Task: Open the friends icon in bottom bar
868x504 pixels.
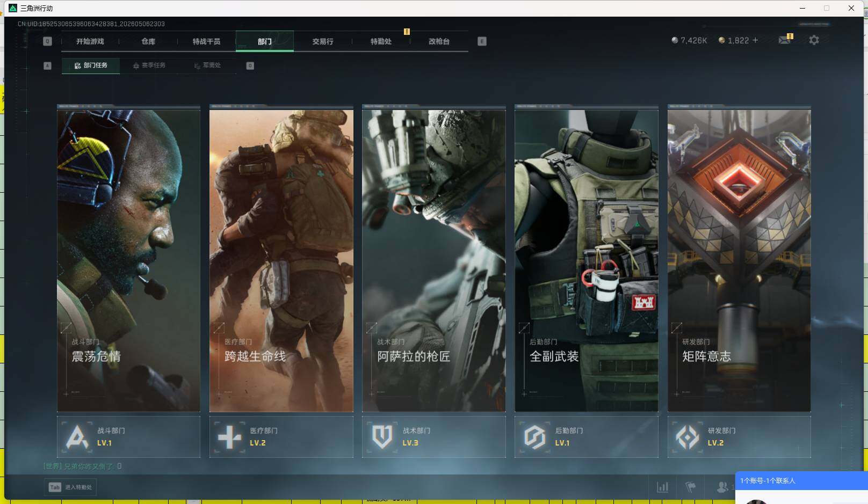Action: [x=722, y=487]
